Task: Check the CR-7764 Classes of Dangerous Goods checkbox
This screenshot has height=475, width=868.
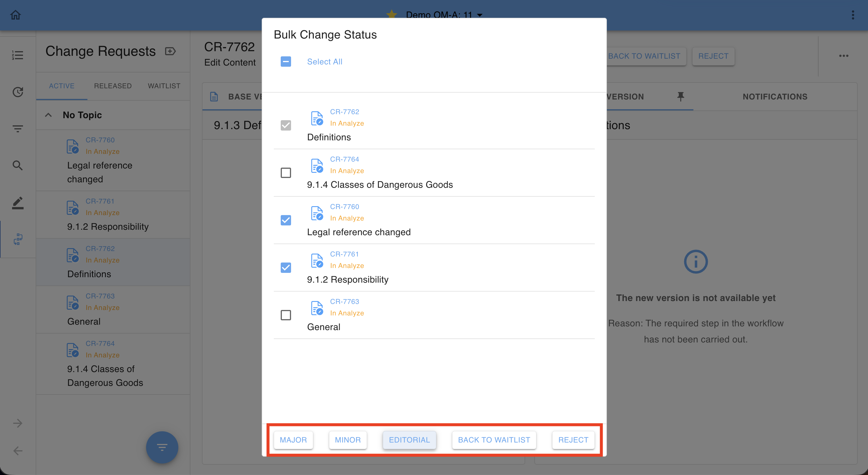Action: 286,173
